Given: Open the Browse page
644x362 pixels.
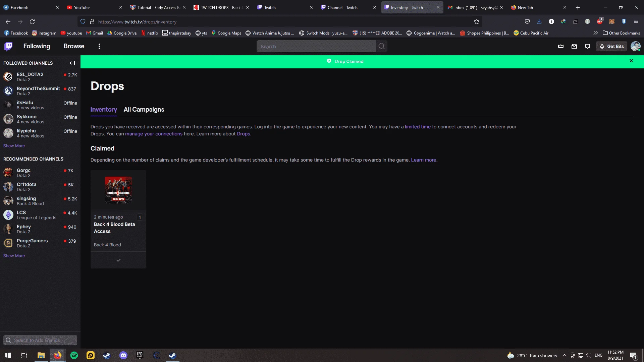Looking at the screenshot, I should (74, 46).
